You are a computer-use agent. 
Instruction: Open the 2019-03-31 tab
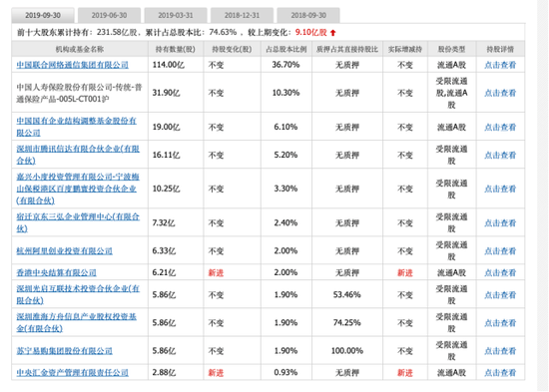pos(176,15)
